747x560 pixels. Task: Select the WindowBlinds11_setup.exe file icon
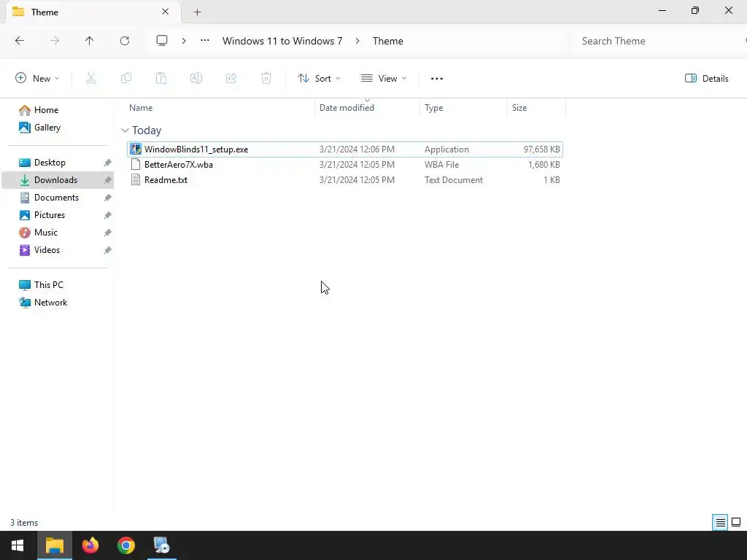(136, 149)
